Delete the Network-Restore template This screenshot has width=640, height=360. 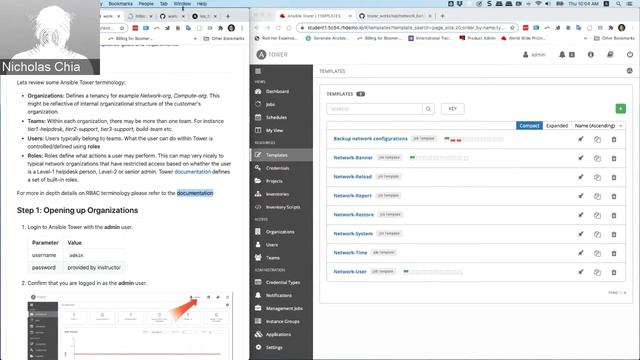click(613, 216)
